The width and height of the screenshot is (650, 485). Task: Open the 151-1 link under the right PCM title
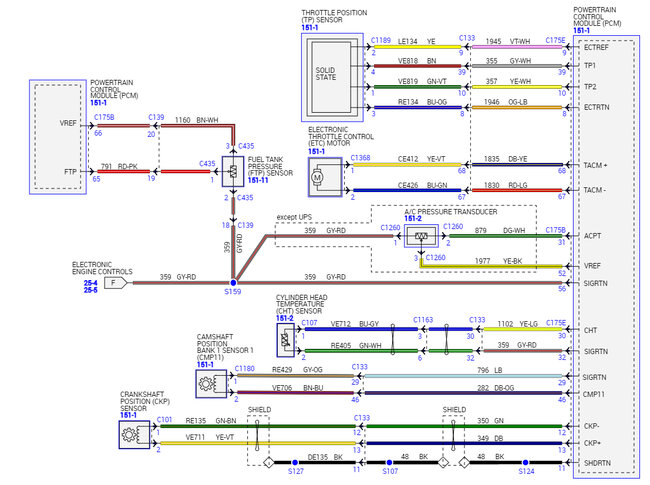582,30
